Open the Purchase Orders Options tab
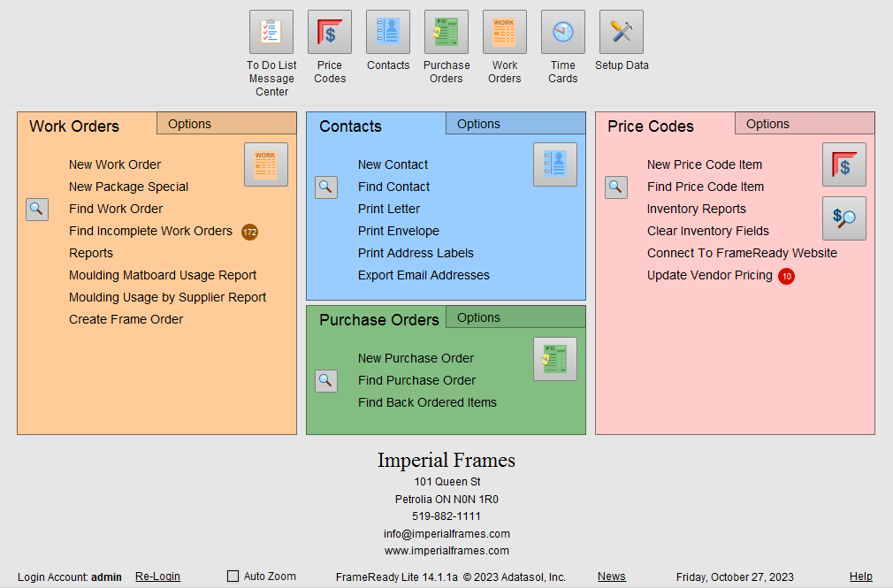 (479, 317)
